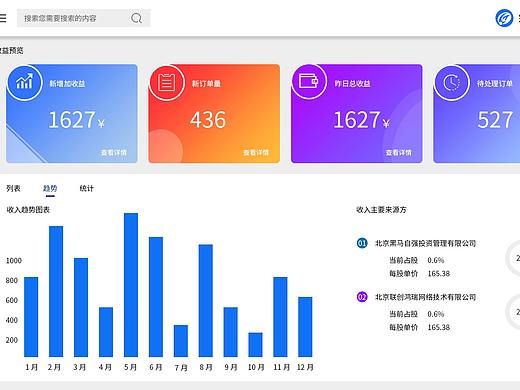The height and width of the screenshot is (390, 520).
Task: Click the 11月 bar in the chart
Action: 280,317
